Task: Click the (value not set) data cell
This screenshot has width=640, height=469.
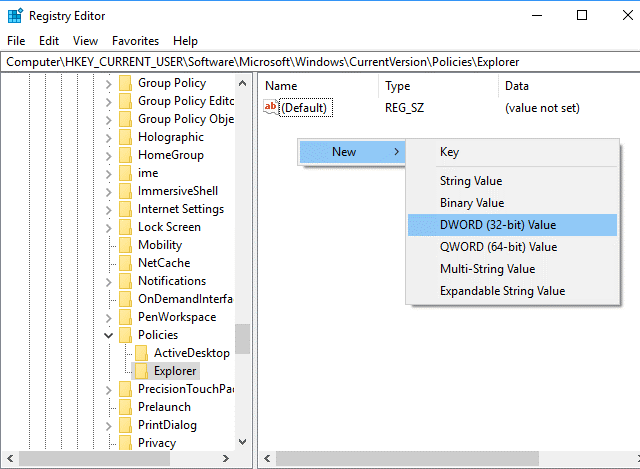Action: pos(542,108)
